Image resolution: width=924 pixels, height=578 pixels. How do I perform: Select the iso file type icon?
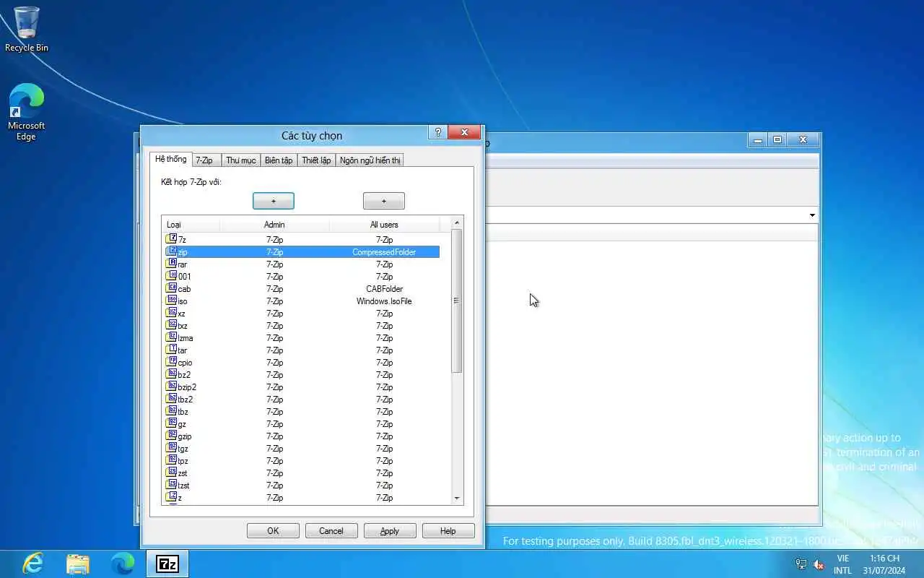click(x=172, y=301)
